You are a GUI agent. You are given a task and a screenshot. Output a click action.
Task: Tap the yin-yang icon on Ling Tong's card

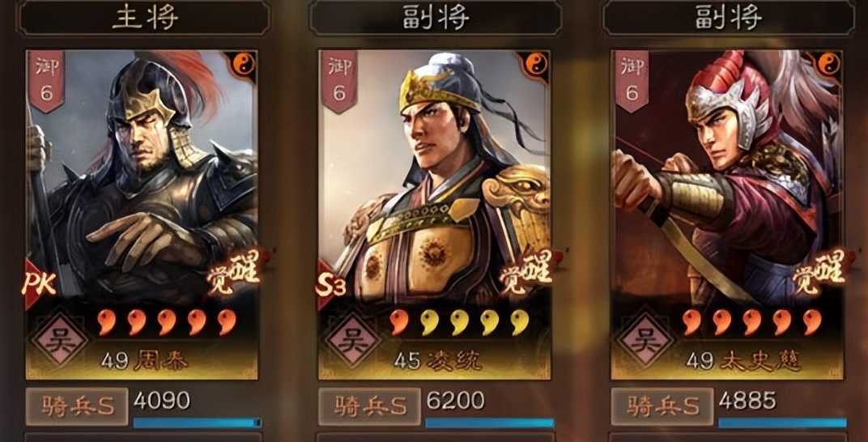(x=537, y=64)
